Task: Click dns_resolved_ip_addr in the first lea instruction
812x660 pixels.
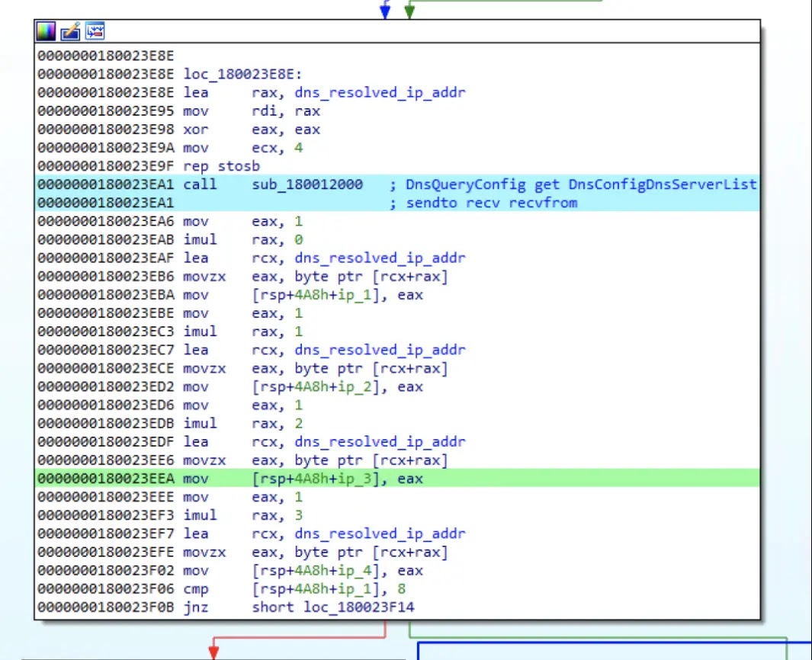Action: coord(380,93)
